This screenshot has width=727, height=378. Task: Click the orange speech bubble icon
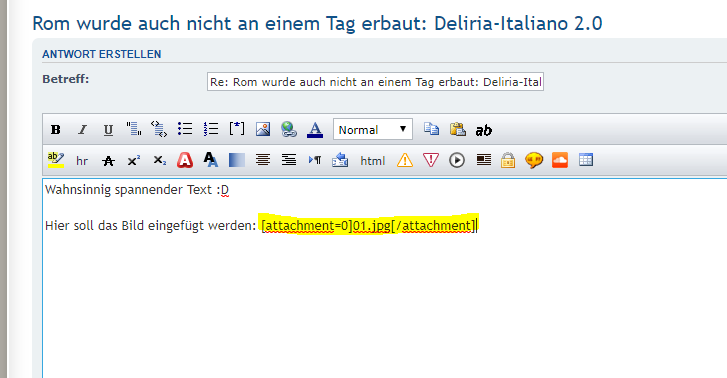tap(534, 160)
